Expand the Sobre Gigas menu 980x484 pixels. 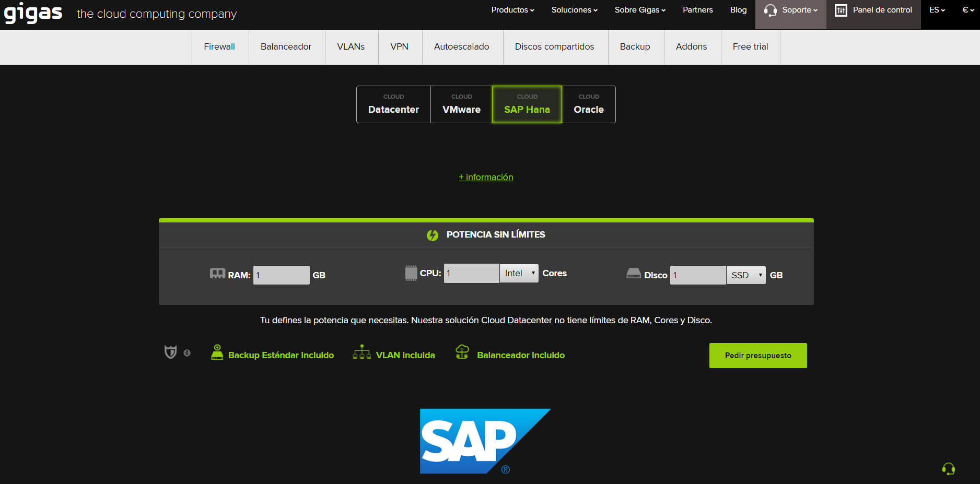[x=640, y=10]
